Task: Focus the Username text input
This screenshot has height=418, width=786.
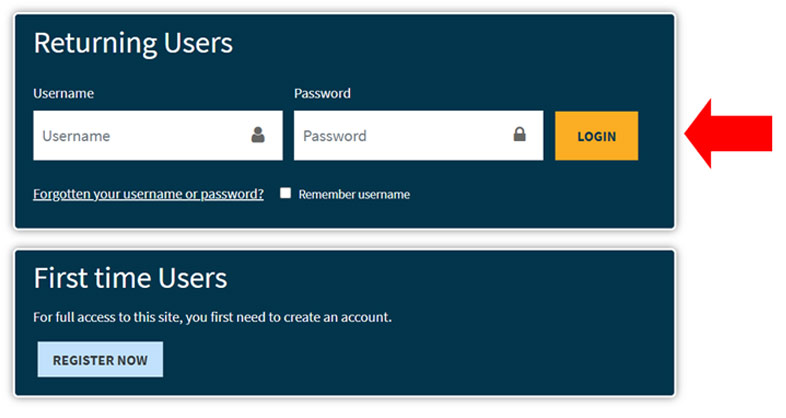Action: (x=140, y=135)
